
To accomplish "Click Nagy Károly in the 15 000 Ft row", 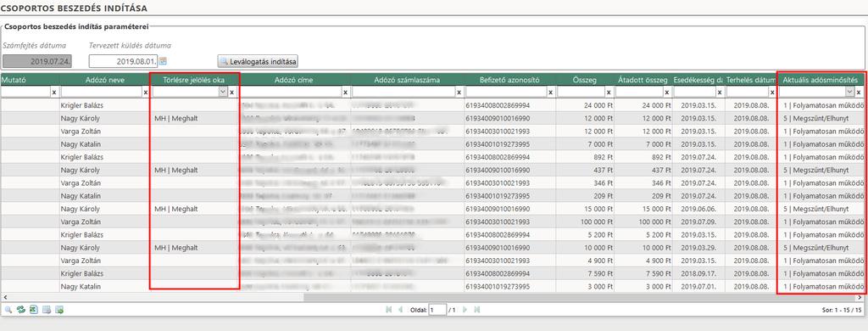I will [81, 209].
